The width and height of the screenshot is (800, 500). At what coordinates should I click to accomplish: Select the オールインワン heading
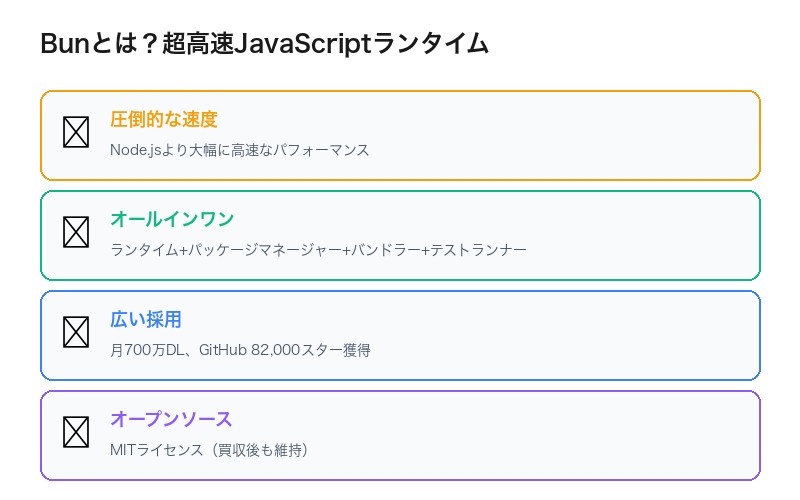pos(172,220)
